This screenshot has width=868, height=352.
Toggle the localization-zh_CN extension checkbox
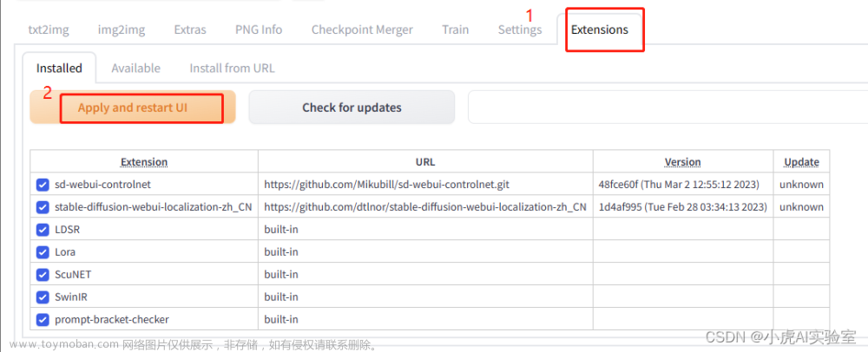pos(43,207)
